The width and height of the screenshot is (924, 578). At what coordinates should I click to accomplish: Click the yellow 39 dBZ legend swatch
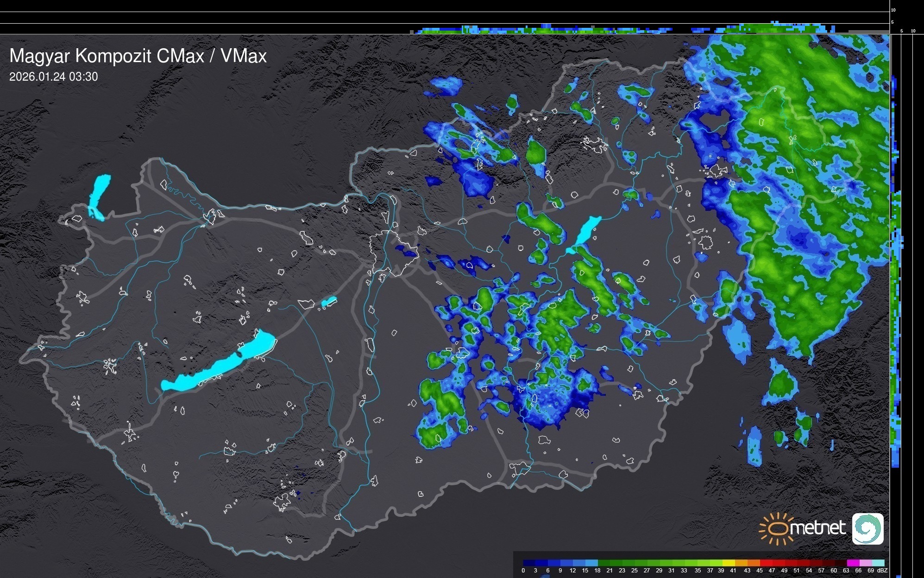coord(729,563)
